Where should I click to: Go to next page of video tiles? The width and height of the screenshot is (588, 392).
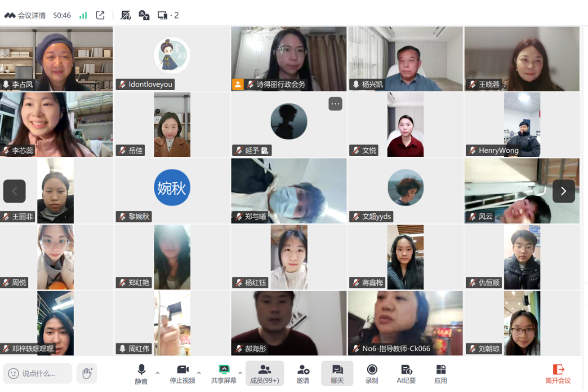[563, 191]
